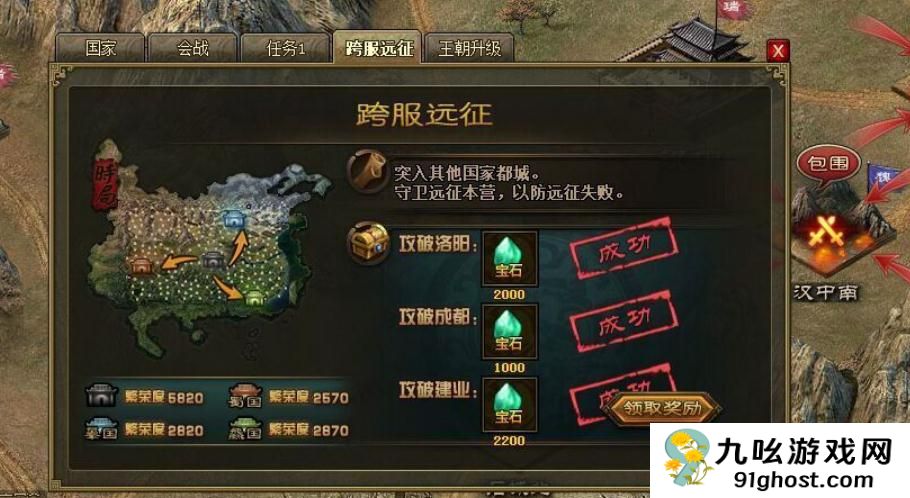Viewport: 910px width, 498px height.
Task: Click the crossed swords battle icon
Action: click(x=825, y=230)
